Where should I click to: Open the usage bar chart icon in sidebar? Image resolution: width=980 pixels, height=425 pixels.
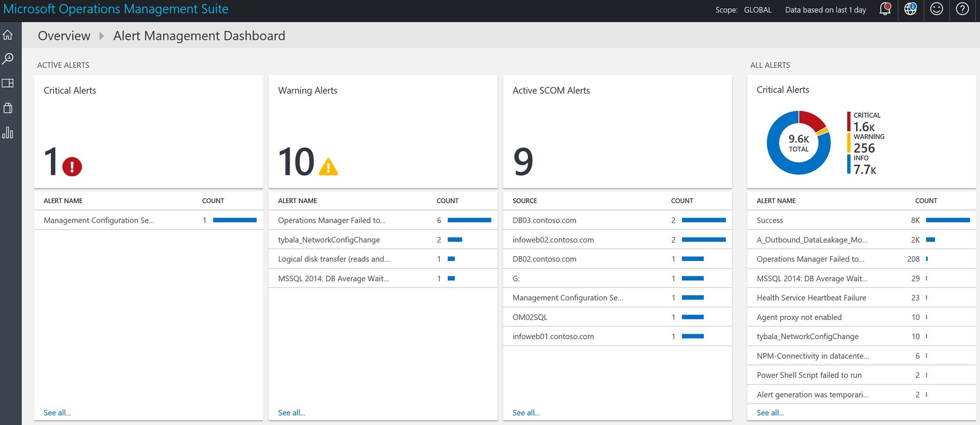pyautogui.click(x=8, y=133)
